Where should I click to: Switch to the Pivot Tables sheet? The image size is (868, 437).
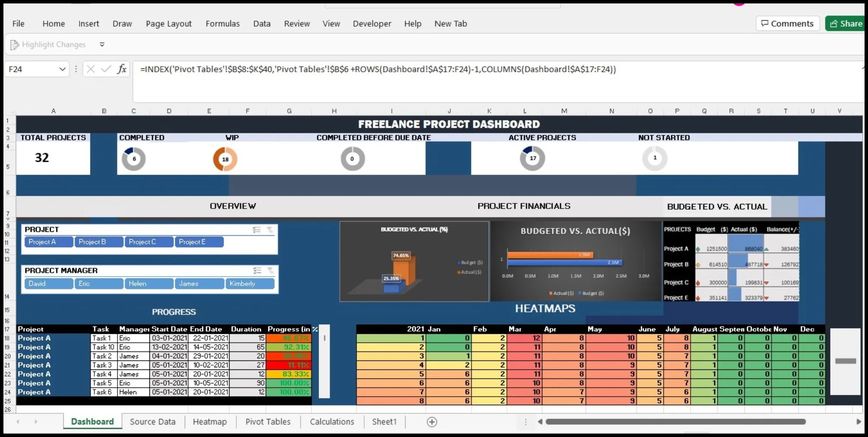[x=267, y=422]
